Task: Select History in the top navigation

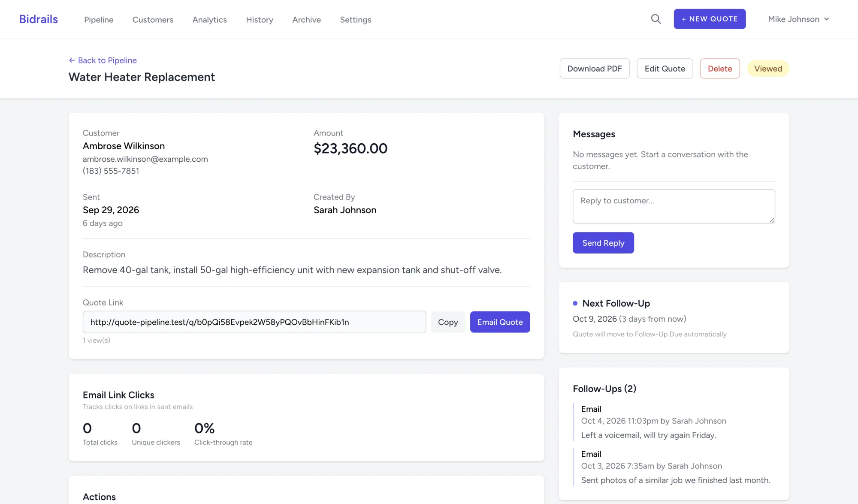Action: click(260, 20)
